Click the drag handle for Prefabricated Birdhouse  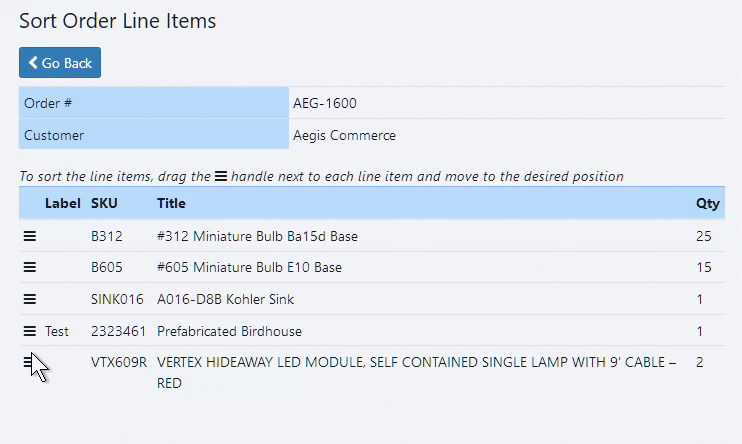[x=30, y=331]
